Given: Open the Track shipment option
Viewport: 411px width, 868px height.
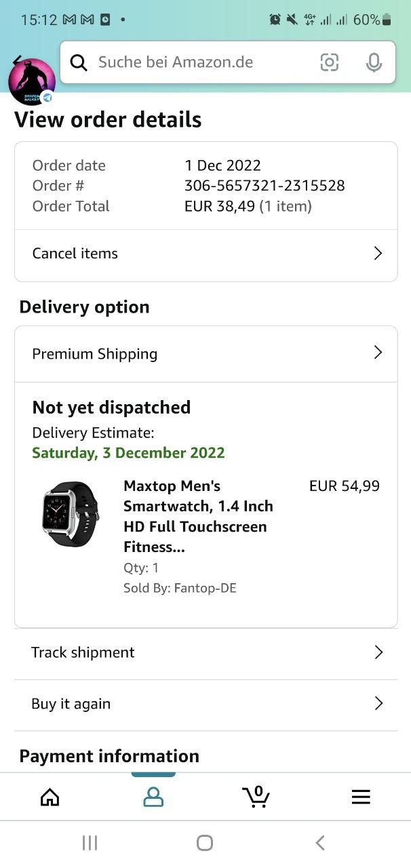Looking at the screenshot, I should click(x=83, y=652).
